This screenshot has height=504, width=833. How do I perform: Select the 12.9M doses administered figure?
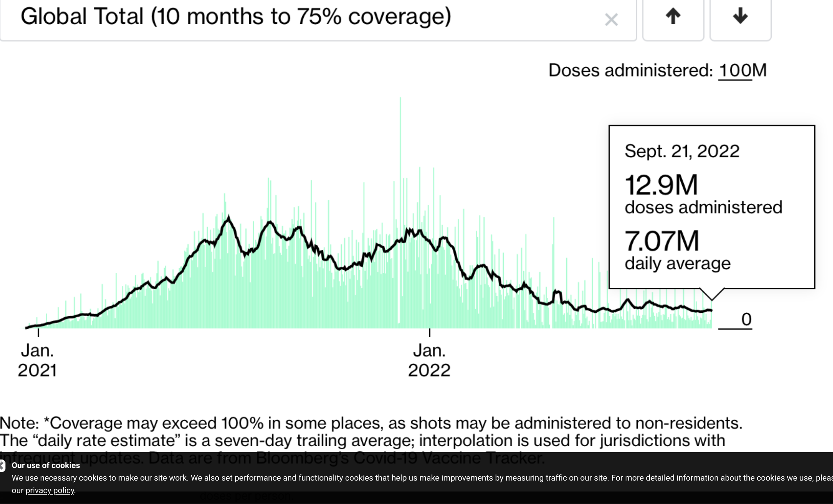[661, 185]
